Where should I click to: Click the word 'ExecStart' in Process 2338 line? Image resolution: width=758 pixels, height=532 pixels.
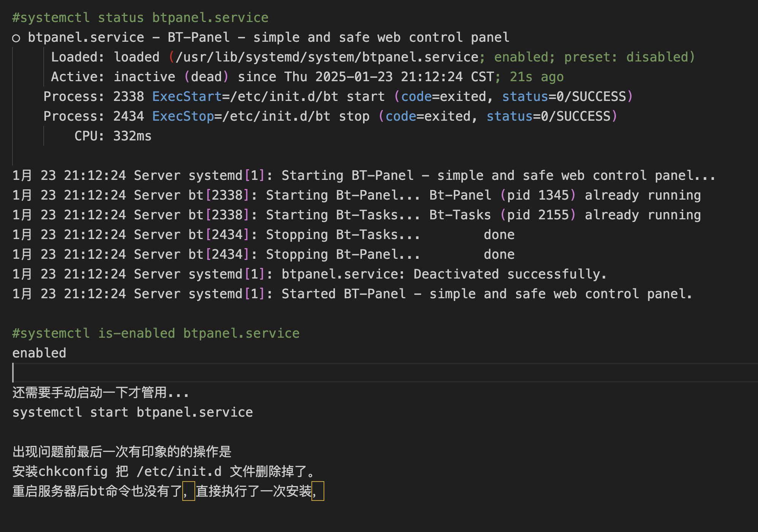click(187, 96)
